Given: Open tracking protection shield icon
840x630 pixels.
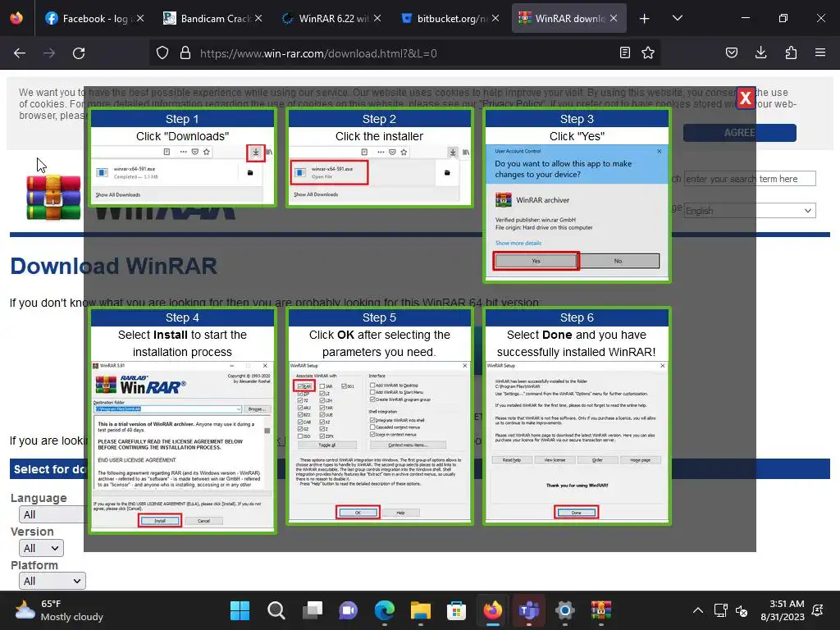Looking at the screenshot, I should pos(162,53).
